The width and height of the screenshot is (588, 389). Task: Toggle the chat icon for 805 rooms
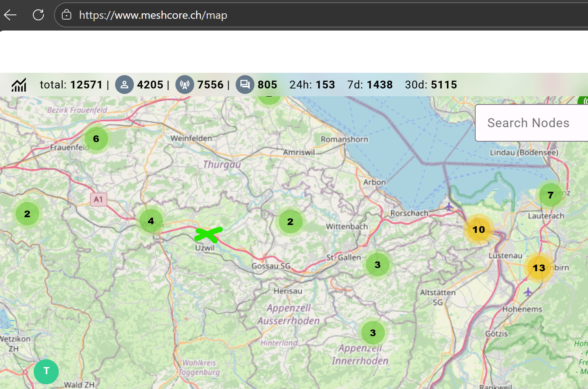[245, 85]
